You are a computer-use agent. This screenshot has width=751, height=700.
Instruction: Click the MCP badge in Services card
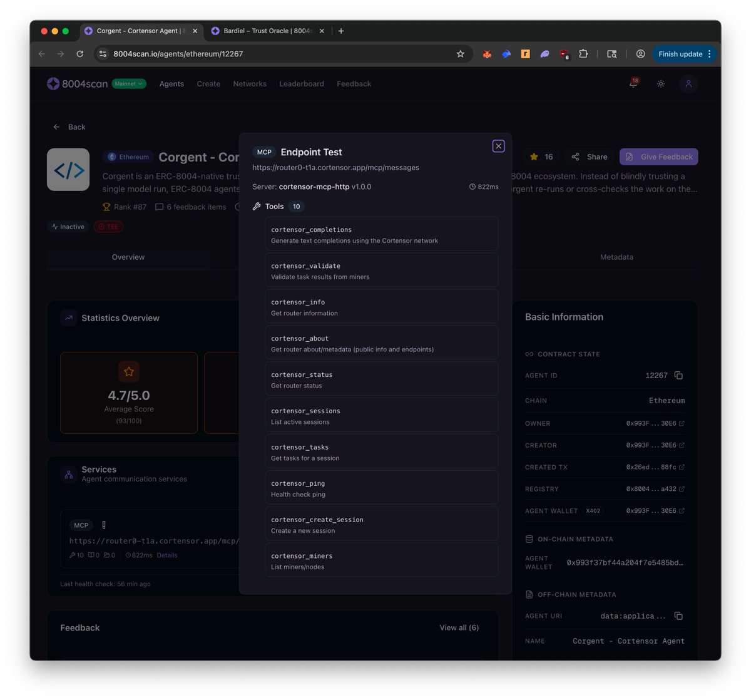[81, 525]
